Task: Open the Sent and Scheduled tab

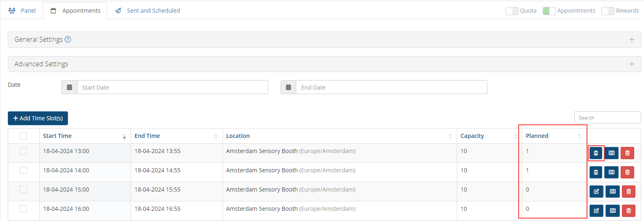Action: click(147, 11)
